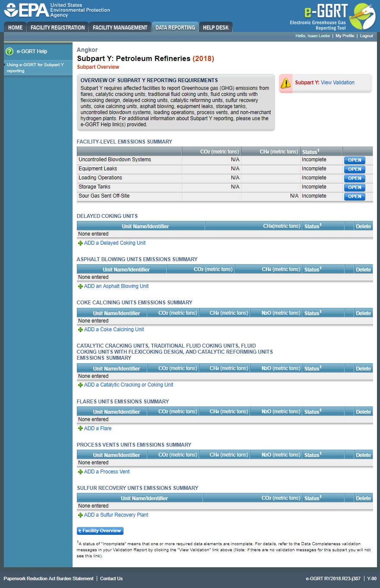The width and height of the screenshot is (380, 588).
Task: Click the green plus icon for Catalytic Cracking Unit
Action: point(80,385)
